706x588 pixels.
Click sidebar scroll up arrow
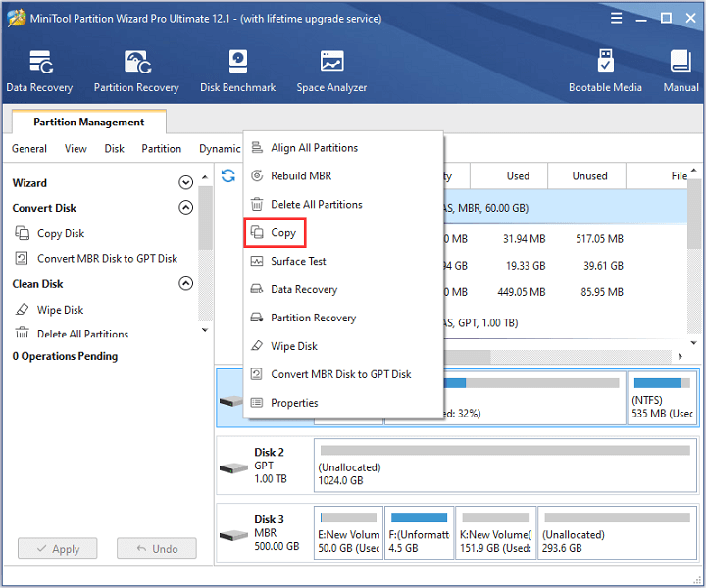tap(205, 177)
